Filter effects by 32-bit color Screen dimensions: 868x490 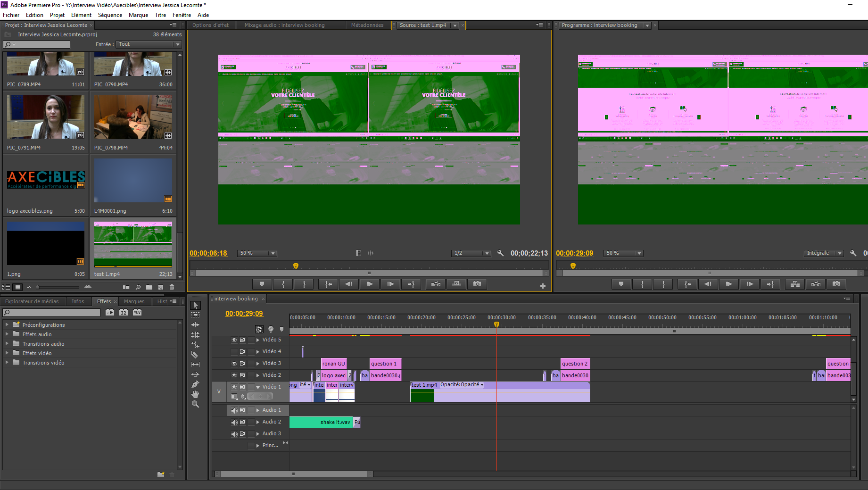pyautogui.click(x=124, y=312)
